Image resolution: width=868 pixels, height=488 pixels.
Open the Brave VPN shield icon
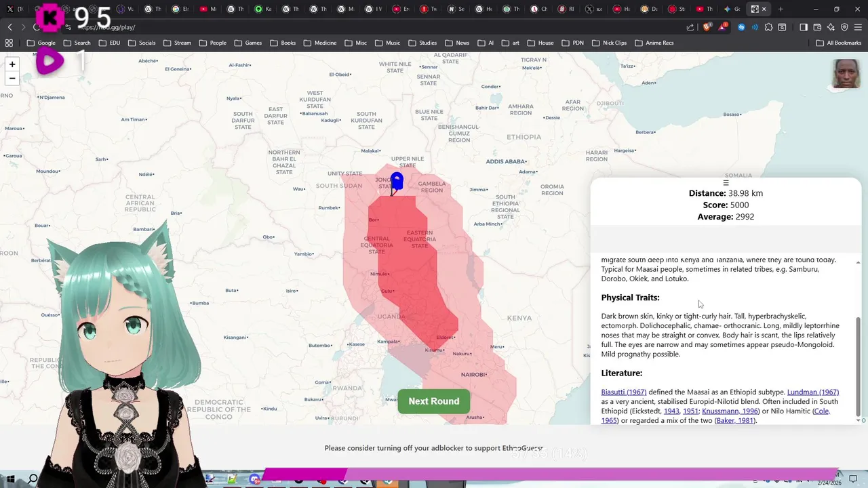pos(844,27)
